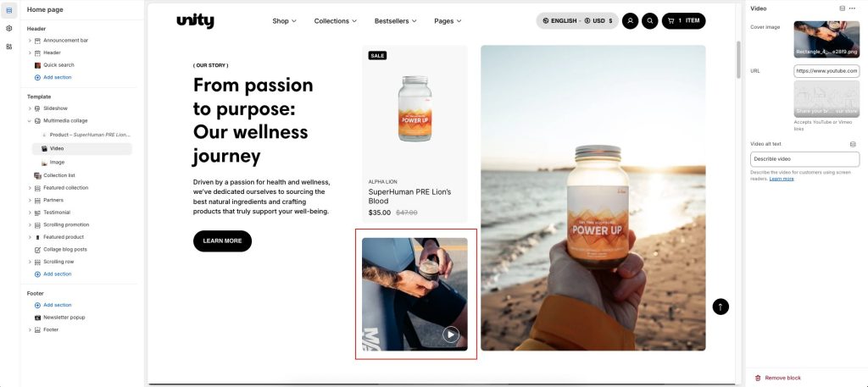Click the alt text dynamic source icon
The image size is (868, 387).
[x=853, y=144]
